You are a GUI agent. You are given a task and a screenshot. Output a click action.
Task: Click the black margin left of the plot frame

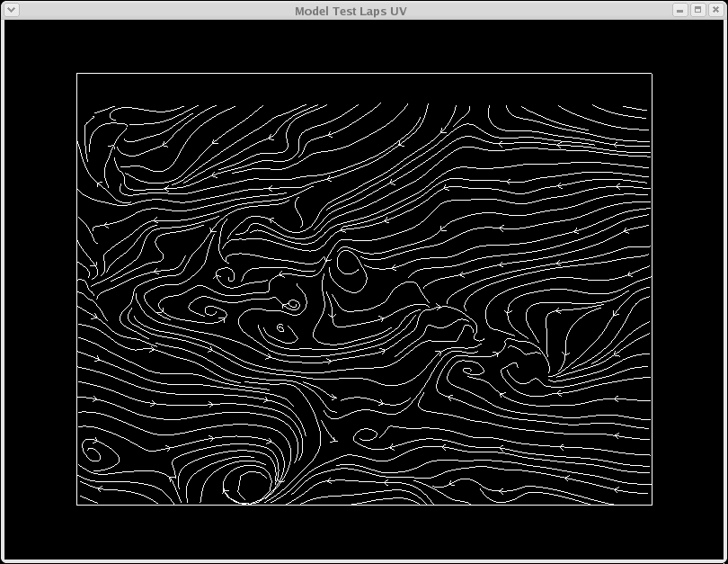[40, 288]
